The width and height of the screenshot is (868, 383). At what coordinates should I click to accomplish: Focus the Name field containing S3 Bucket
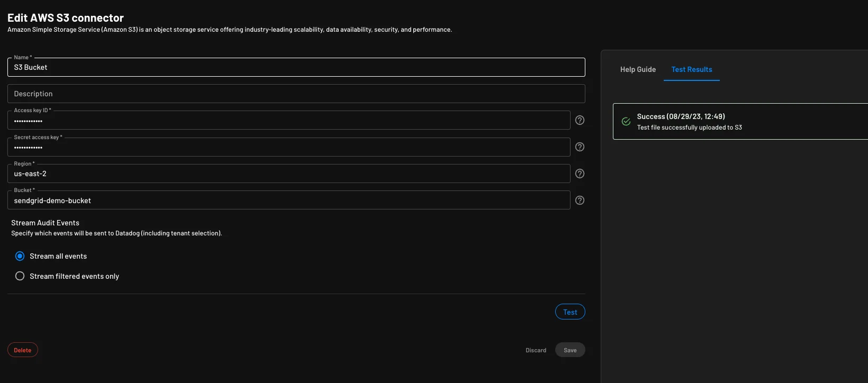[x=296, y=67]
